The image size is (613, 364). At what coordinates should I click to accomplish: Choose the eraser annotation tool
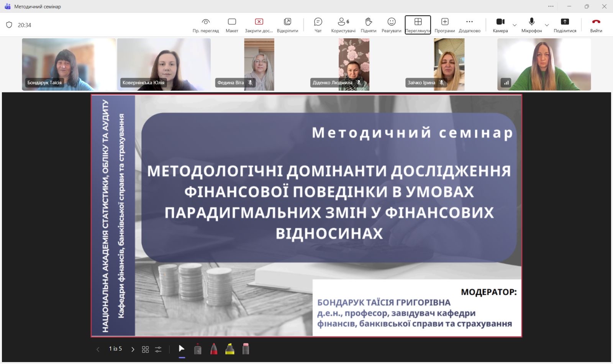tap(246, 349)
